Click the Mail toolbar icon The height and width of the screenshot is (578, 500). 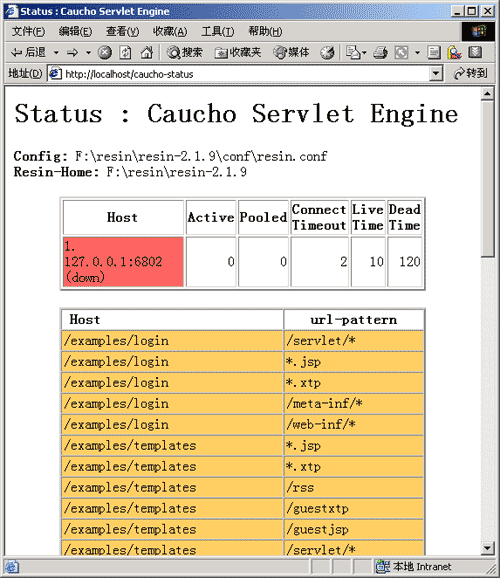pyautogui.click(x=353, y=53)
